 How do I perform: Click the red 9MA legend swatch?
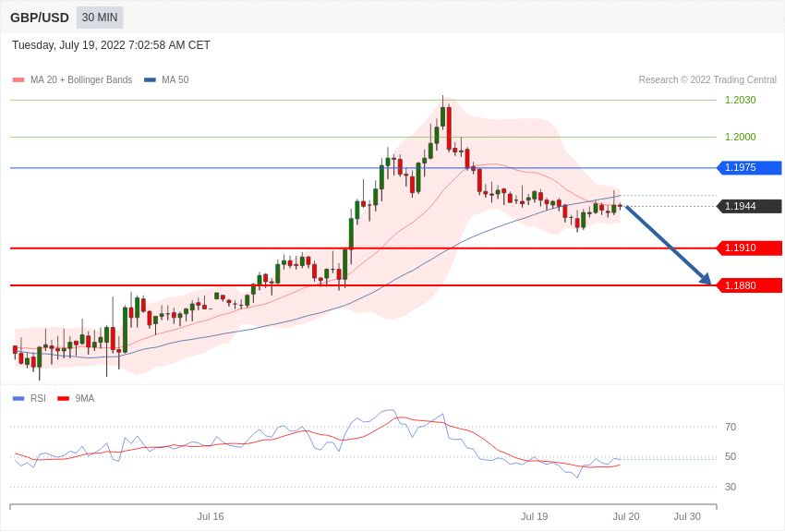64,399
